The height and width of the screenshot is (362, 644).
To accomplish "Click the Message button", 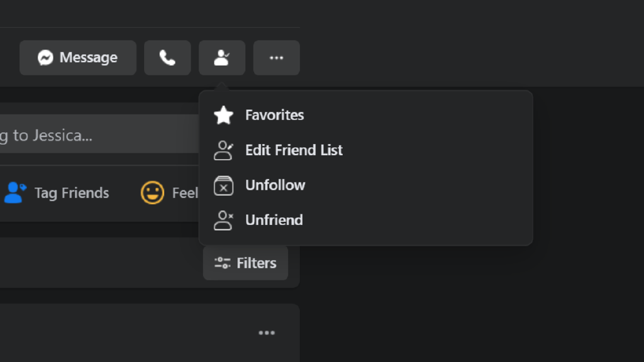I will pos(77,57).
